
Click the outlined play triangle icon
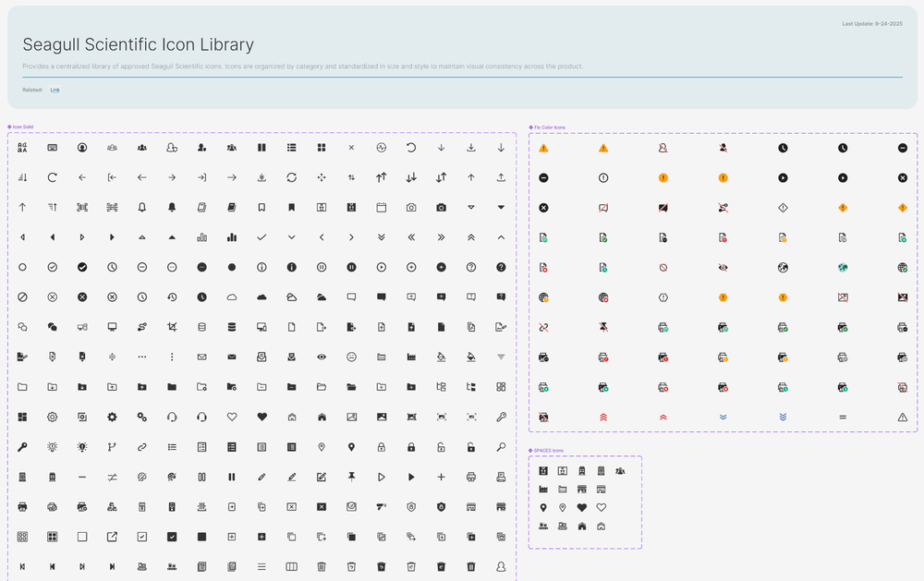pos(382,478)
